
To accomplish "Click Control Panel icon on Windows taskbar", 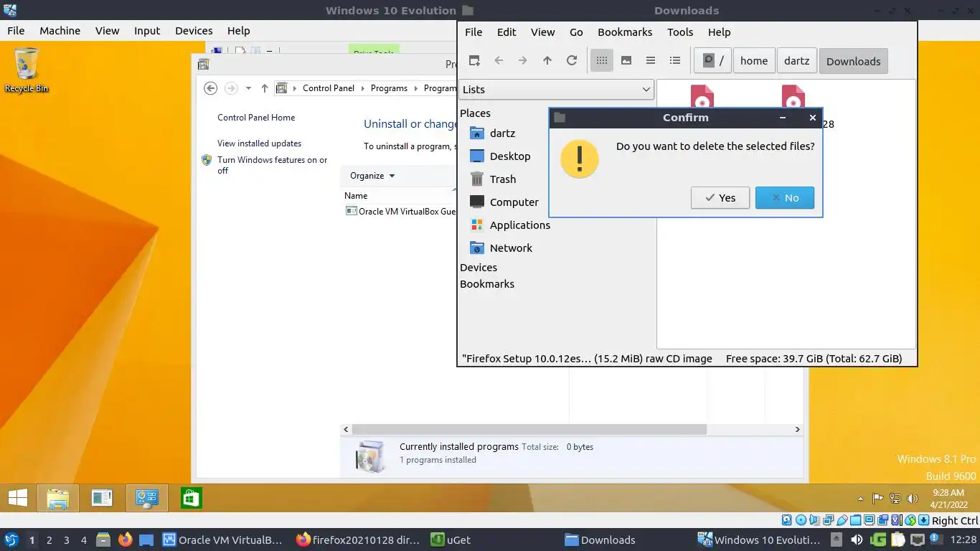I will click(147, 498).
